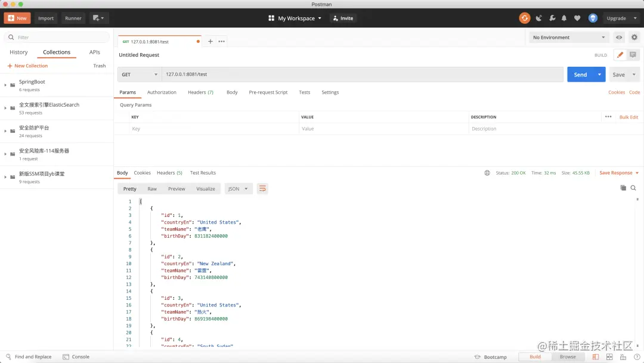Image resolution: width=644 pixels, height=363 pixels.
Task: Open My Workspace dropdown
Action: (x=295, y=18)
